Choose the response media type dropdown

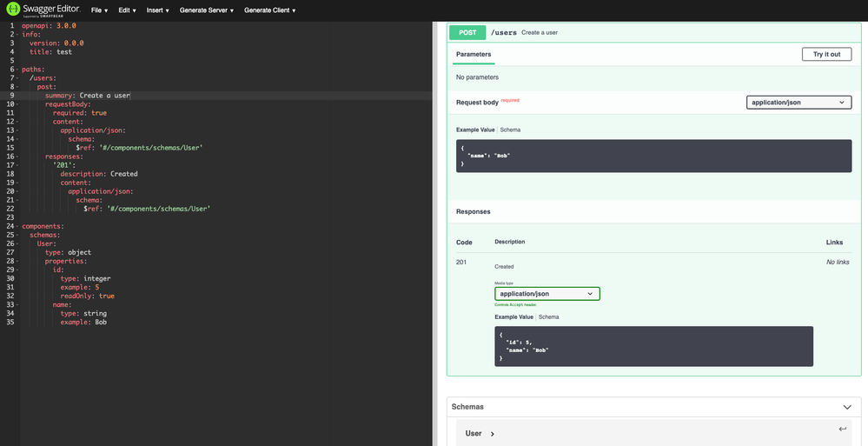pyautogui.click(x=547, y=294)
